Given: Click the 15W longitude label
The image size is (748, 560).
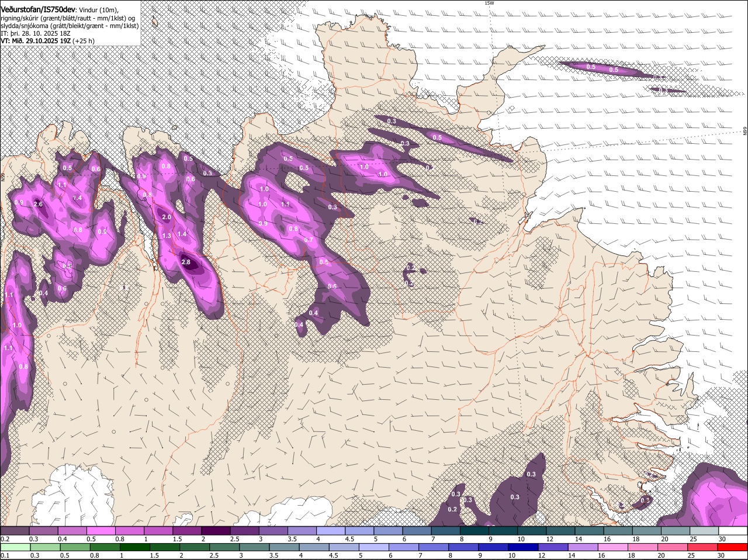Looking at the screenshot, I should coord(490,3).
